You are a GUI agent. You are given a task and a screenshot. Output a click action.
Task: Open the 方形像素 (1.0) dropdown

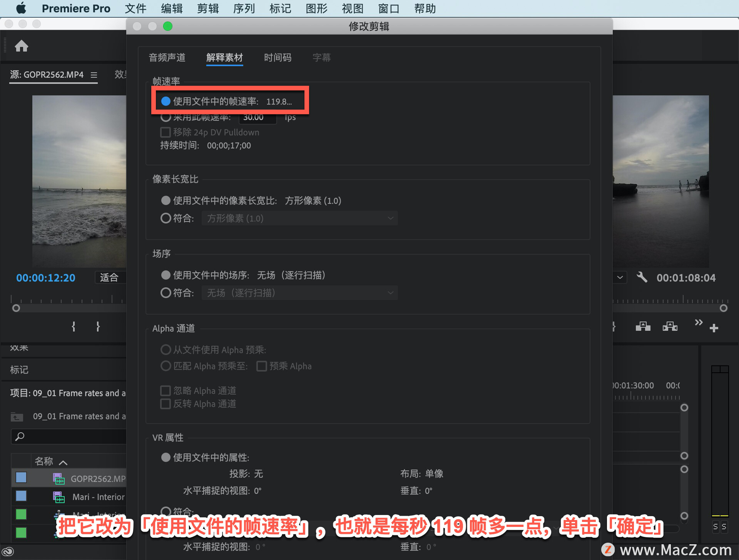click(x=299, y=218)
